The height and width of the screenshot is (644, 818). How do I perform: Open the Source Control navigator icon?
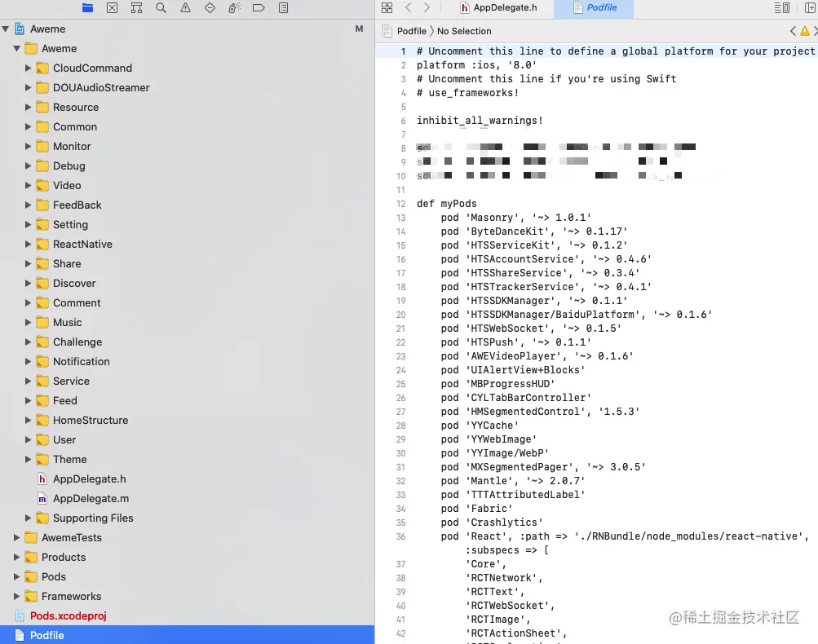pos(113,8)
